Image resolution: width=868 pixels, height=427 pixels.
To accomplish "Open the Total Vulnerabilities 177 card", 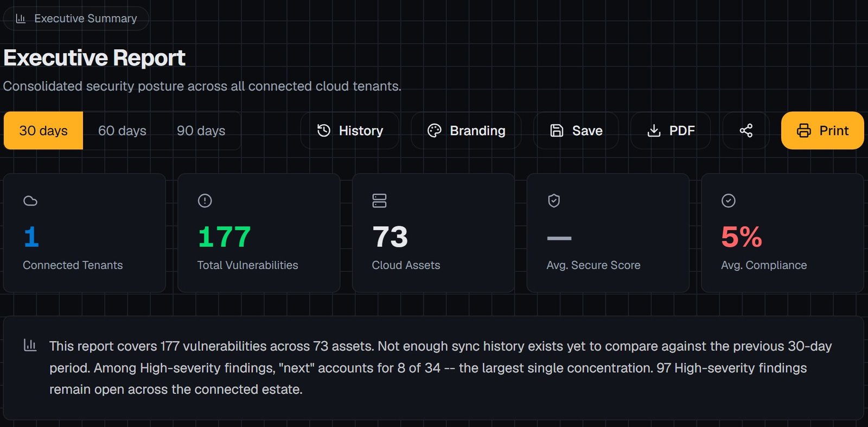I will [259, 233].
